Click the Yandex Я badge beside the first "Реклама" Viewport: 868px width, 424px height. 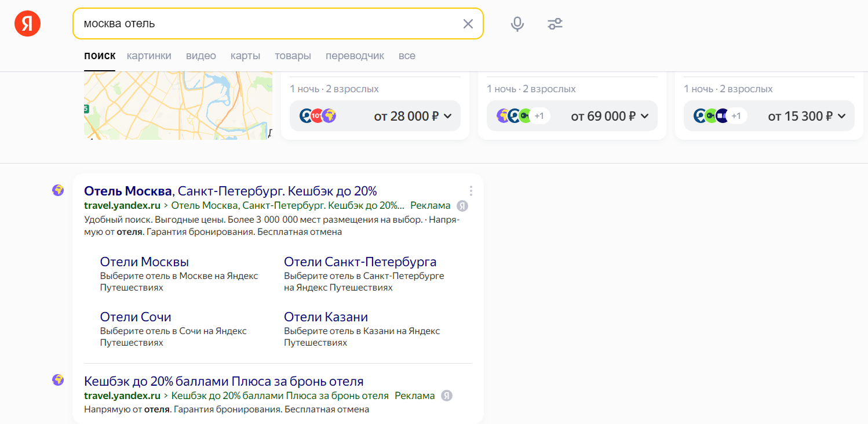click(462, 206)
